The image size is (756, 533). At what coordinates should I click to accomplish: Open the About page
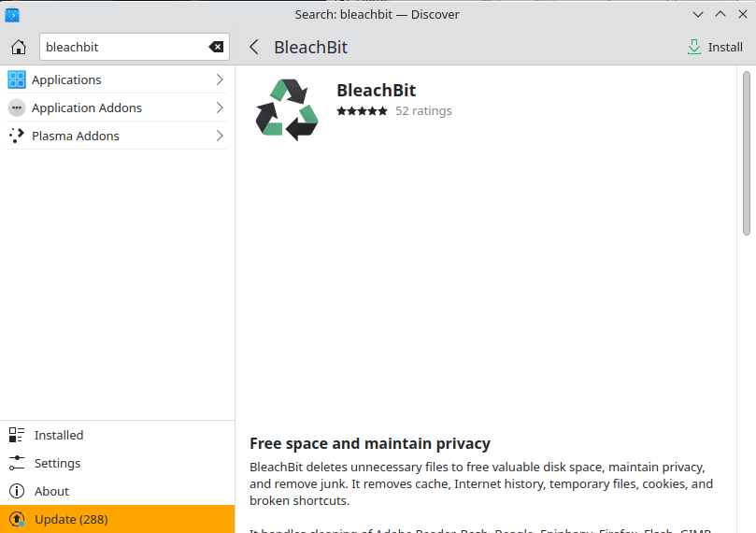pos(117,491)
